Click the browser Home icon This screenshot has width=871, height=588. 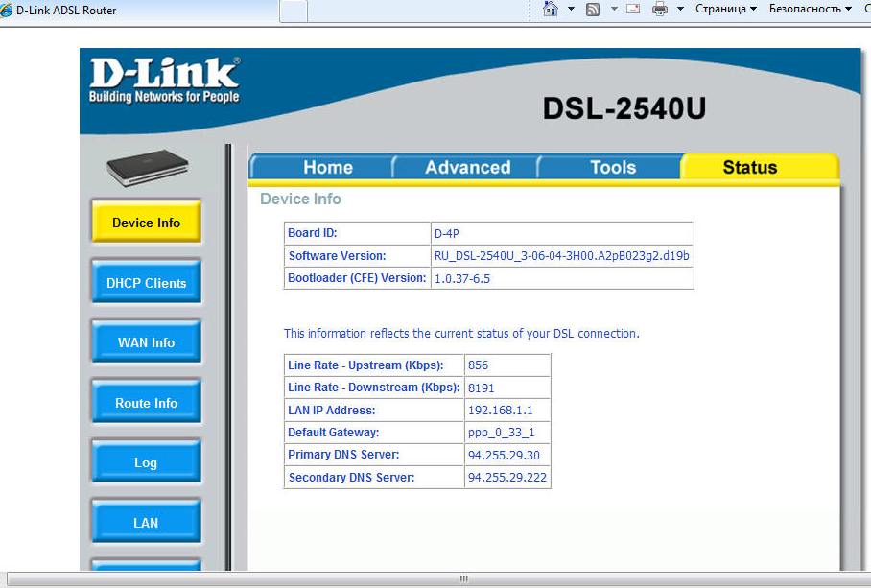pos(551,9)
